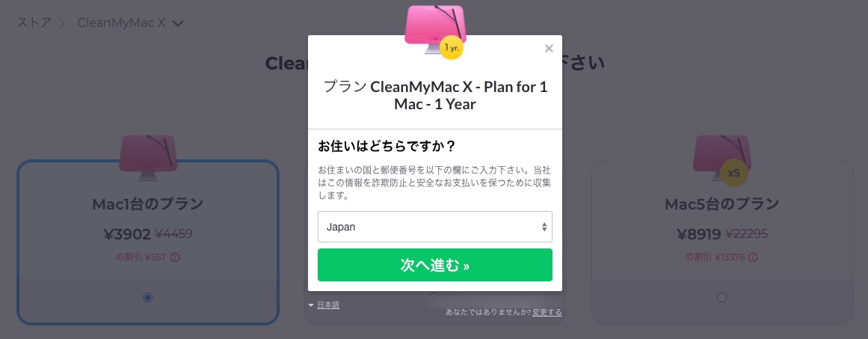
Task: Click the green 次へ進む button
Action: [435, 265]
